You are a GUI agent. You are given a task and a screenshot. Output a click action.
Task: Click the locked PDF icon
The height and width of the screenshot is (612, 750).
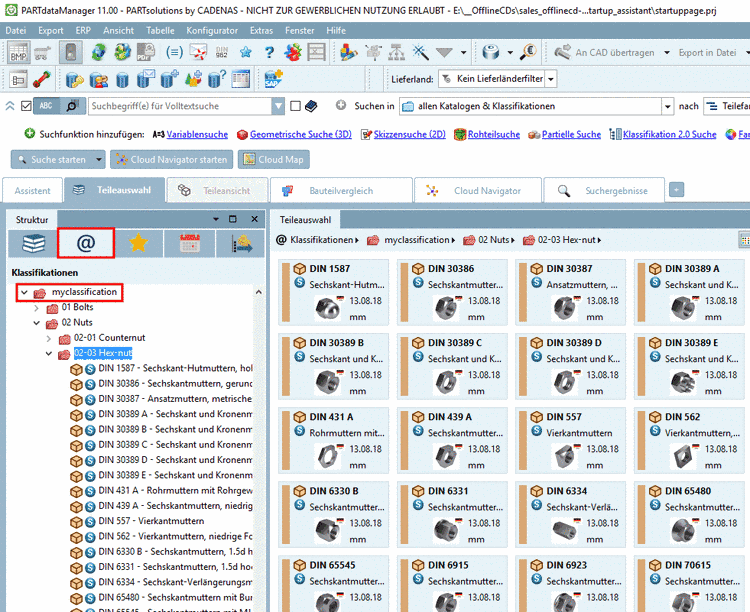click(x=146, y=52)
